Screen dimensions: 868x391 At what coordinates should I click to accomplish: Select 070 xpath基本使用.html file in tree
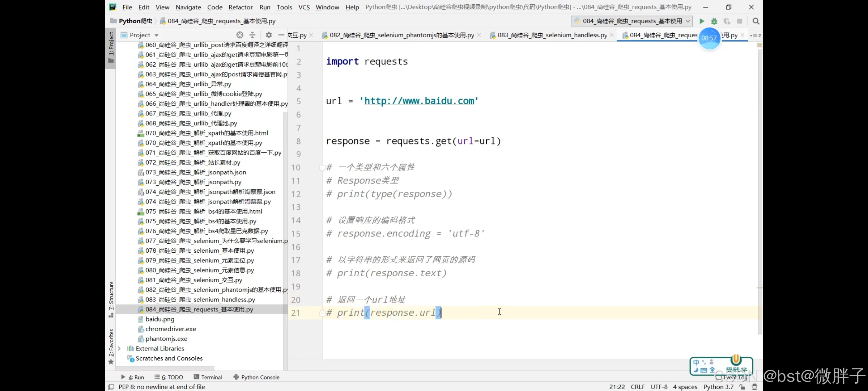[x=207, y=133]
